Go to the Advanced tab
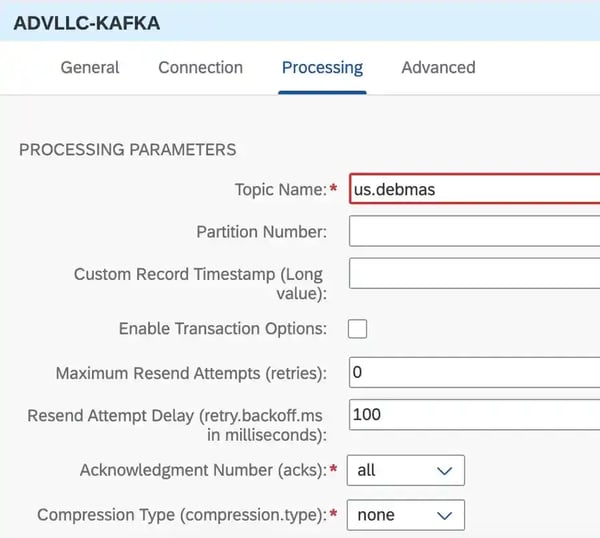The image size is (600, 538). pos(438,68)
